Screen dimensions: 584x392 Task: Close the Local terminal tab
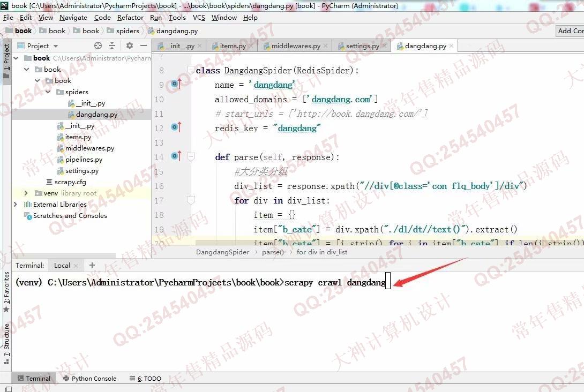click(x=76, y=266)
